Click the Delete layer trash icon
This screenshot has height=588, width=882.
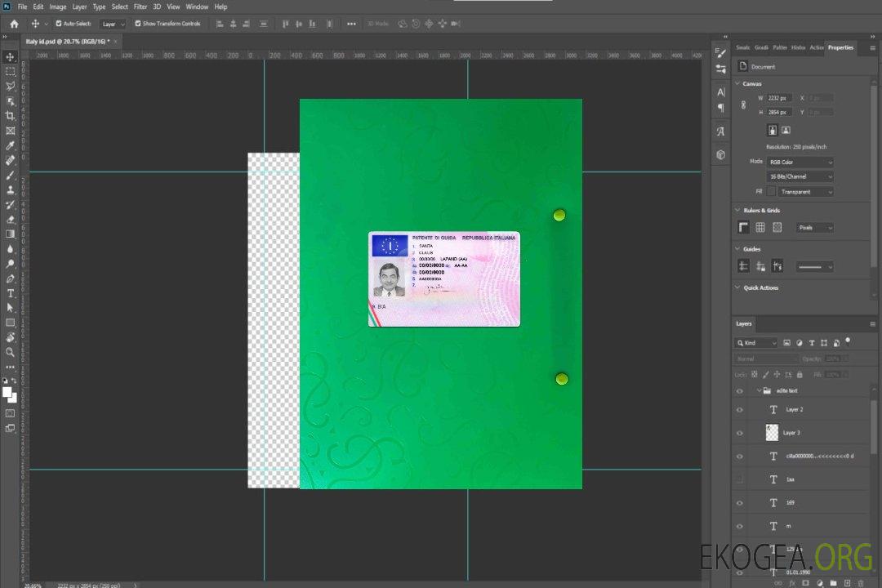point(861,583)
